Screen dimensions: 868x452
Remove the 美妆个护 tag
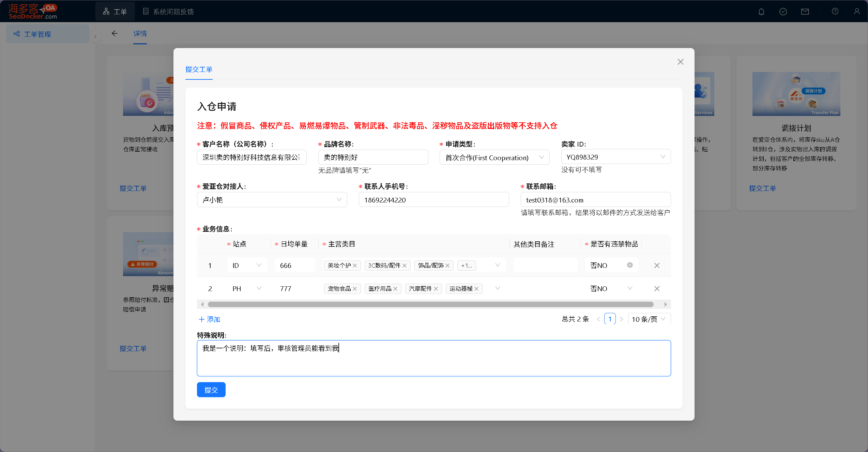coord(355,266)
